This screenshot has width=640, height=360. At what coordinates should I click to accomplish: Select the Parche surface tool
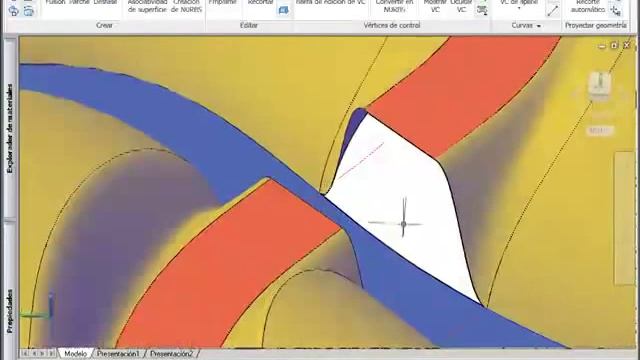[x=80, y=2]
